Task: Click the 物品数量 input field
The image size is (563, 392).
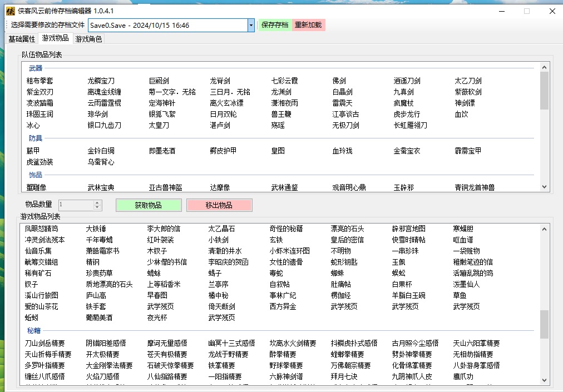Action: click(76, 205)
